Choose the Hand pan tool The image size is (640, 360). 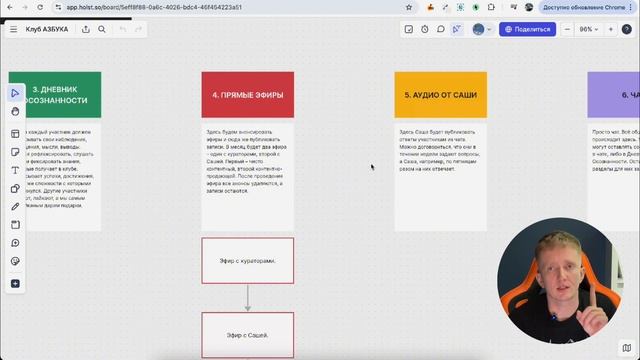15,111
